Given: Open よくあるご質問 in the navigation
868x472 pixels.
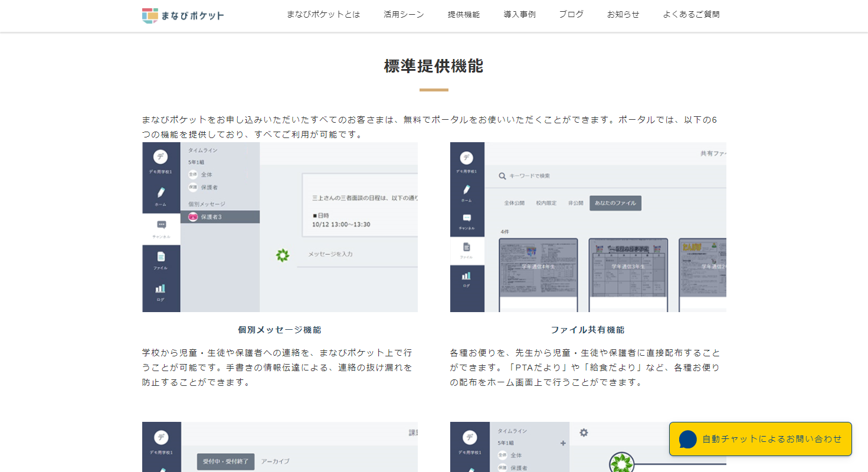Looking at the screenshot, I should [691, 15].
